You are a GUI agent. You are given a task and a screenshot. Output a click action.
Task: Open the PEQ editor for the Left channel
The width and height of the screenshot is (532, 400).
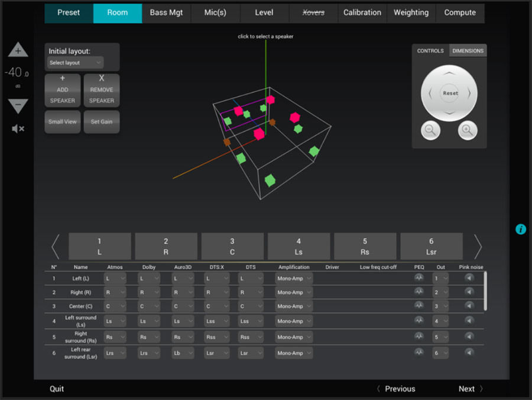click(419, 278)
